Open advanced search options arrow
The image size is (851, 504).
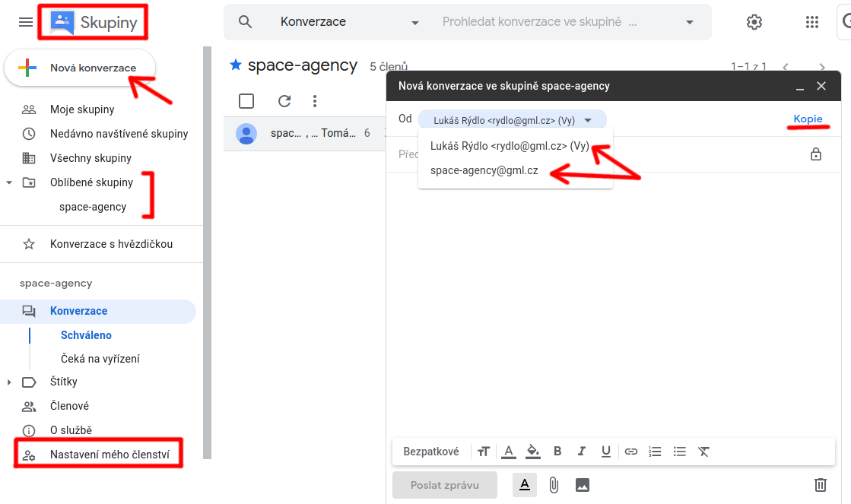[x=690, y=22]
